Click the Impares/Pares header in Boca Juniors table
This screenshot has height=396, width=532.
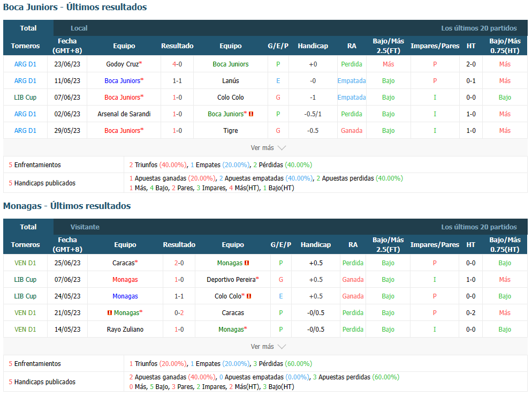pyautogui.click(x=435, y=46)
